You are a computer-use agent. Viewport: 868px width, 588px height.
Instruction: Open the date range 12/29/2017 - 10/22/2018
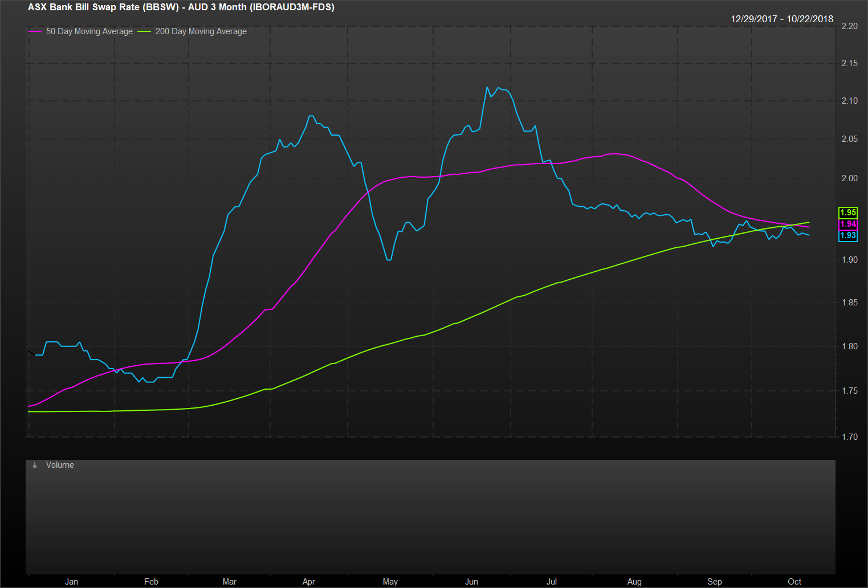[781, 19]
